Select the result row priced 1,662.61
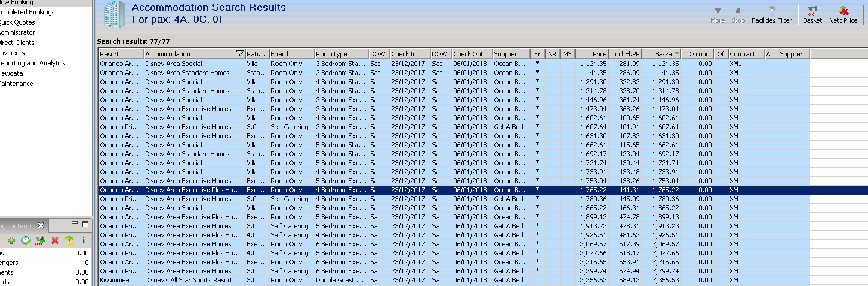868x286 pixels. 454,145
